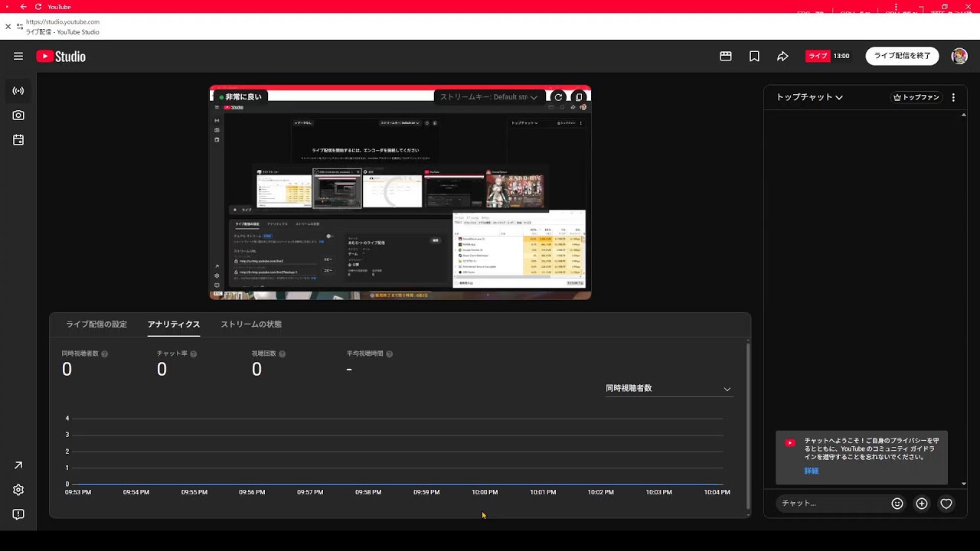
Task: Select the アナリティクス tab
Action: (x=174, y=324)
